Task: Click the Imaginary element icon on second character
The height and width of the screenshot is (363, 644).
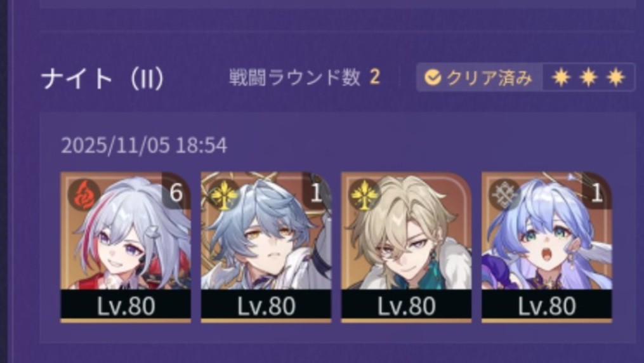Action: point(224,195)
